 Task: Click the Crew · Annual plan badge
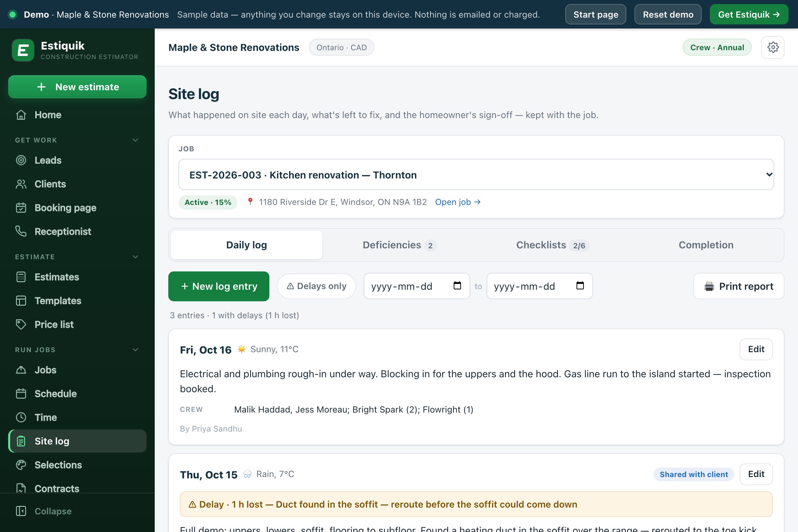(717, 47)
